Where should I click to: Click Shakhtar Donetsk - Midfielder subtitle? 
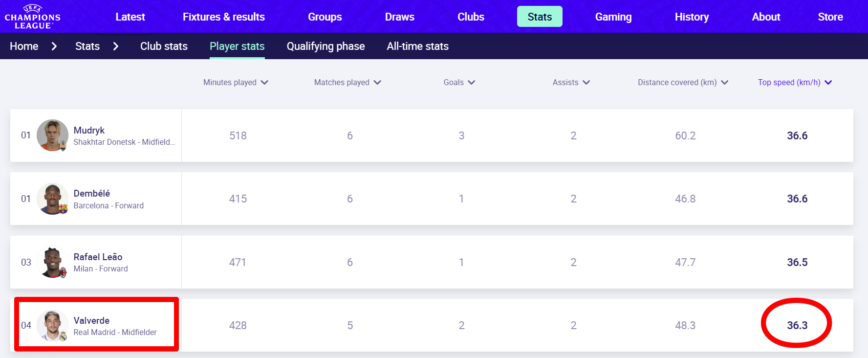(x=124, y=142)
